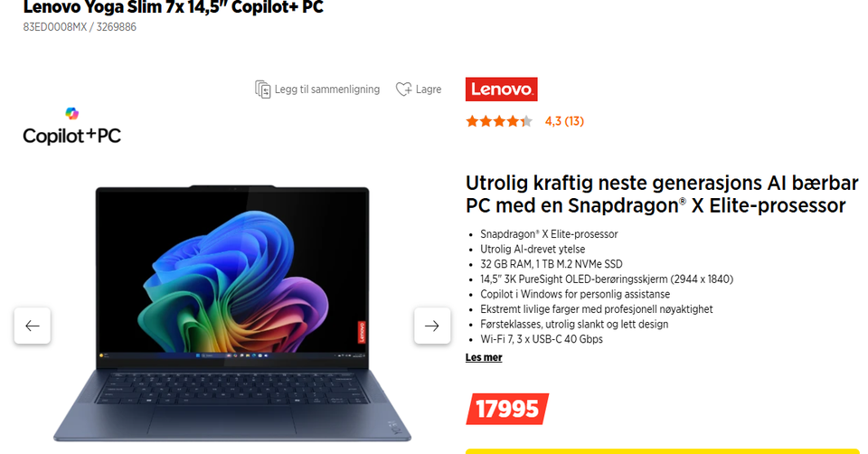This screenshot has height=454, width=868.
Task: Click the Lagre label
Action: 429,90
